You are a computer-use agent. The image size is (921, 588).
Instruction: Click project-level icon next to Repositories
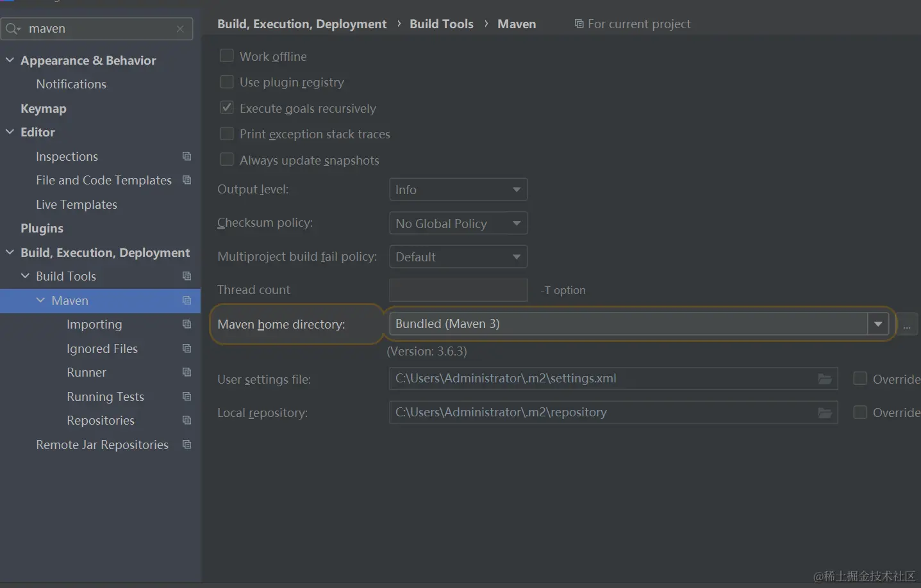[x=187, y=420]
